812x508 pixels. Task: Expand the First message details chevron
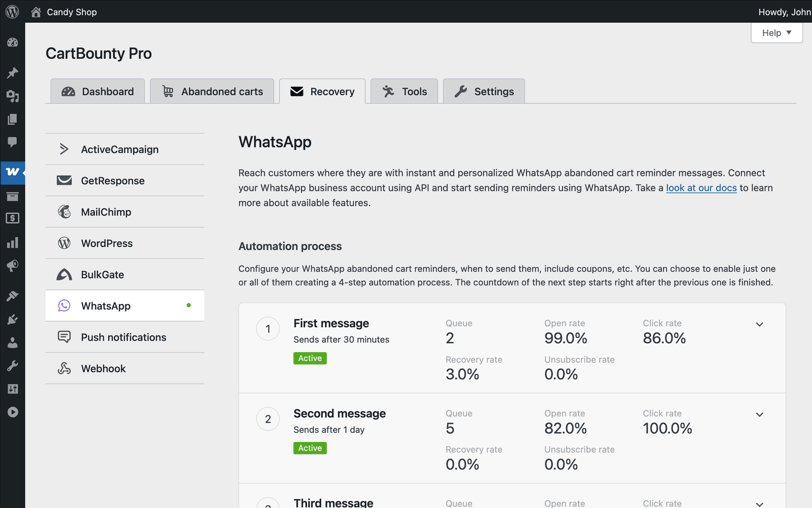[x=759, y=324]
